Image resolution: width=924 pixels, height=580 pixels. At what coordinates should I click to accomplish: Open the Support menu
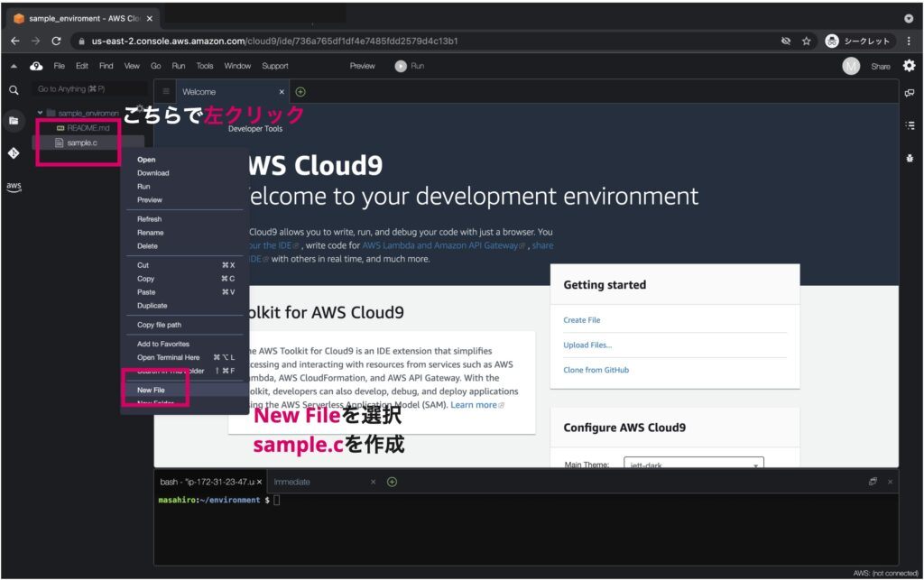[275, 66]
